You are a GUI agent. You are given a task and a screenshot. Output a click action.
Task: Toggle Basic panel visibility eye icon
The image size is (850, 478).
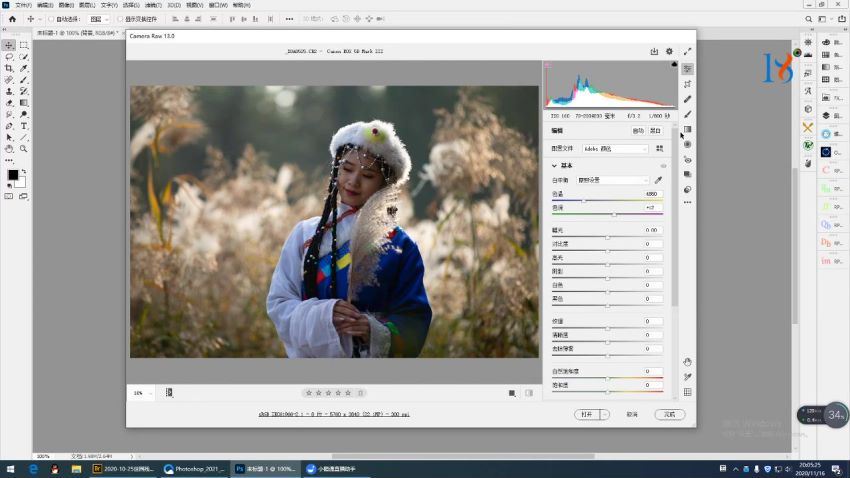pyautogui.click(x=663, y=166)
